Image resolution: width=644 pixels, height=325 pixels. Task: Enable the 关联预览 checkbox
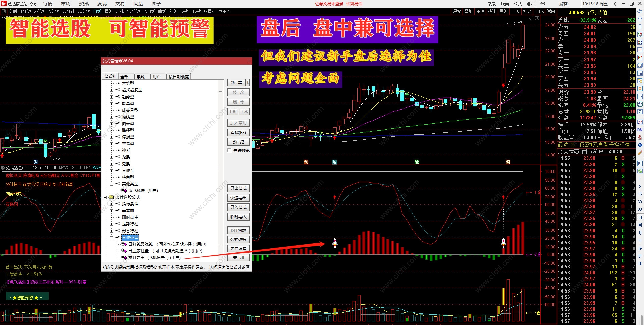point(230,150)
